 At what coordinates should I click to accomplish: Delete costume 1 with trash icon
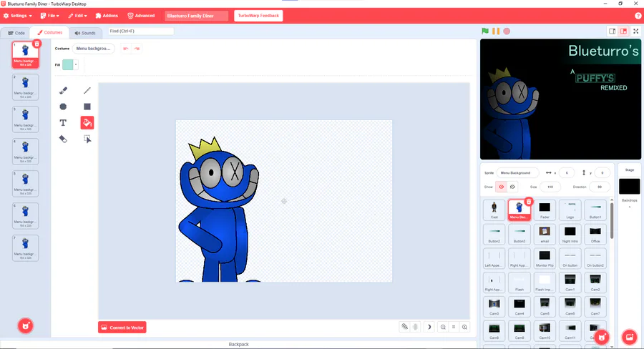(36, 44)
